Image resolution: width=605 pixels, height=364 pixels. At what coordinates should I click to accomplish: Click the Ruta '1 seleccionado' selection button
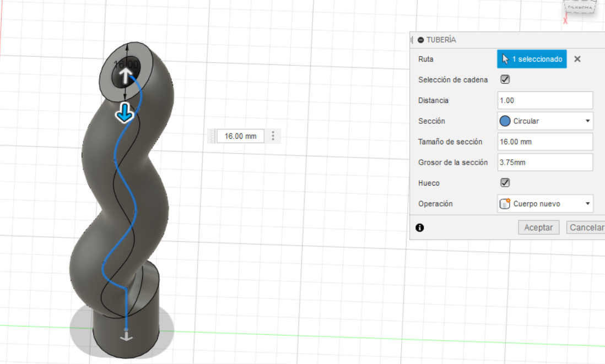(532, 59)
